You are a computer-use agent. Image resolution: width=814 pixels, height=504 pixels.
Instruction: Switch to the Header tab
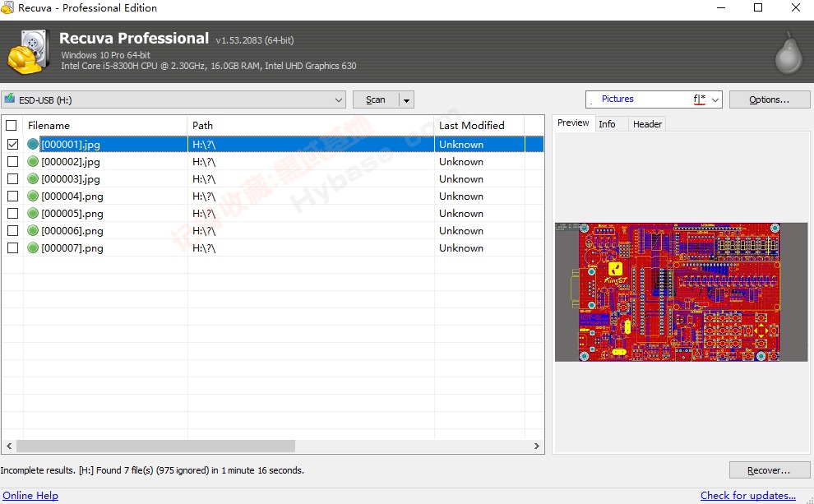coord(647,124)
